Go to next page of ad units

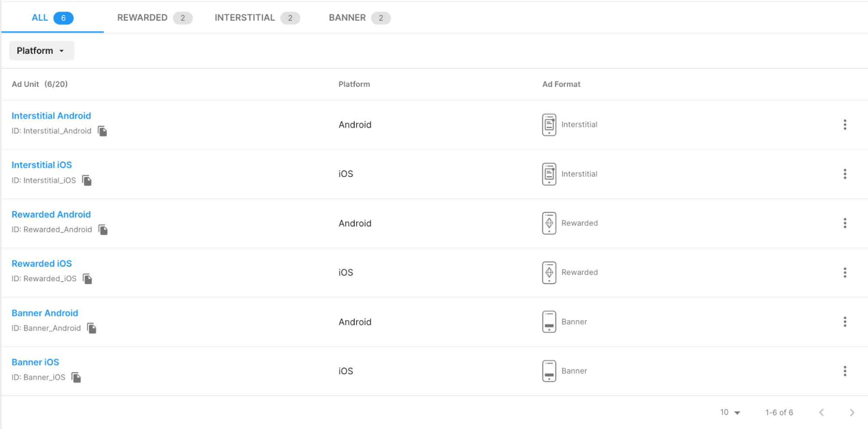click(851, 412)
